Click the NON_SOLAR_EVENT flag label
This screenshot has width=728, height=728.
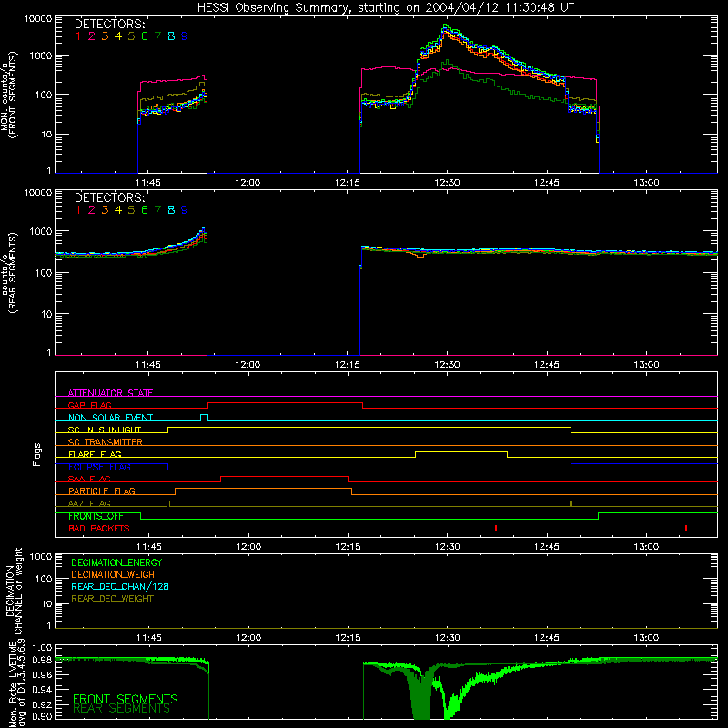click(110, 418)
